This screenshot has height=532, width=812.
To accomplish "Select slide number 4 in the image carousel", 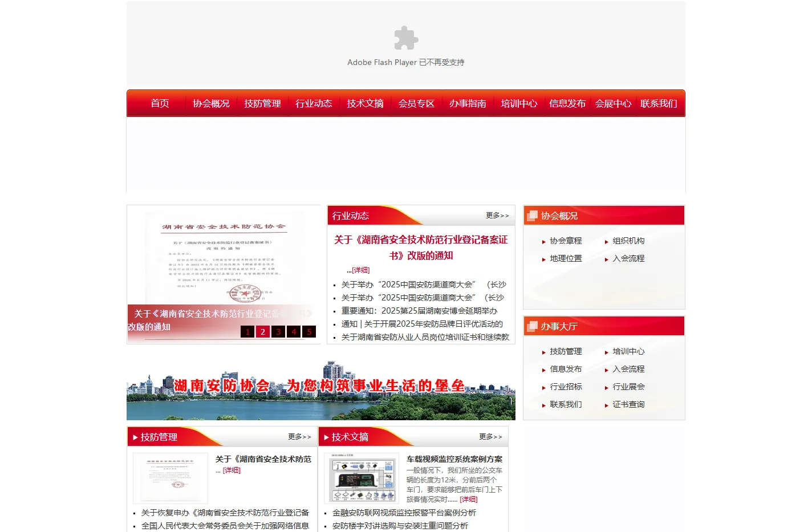I will tap(294, 331).
